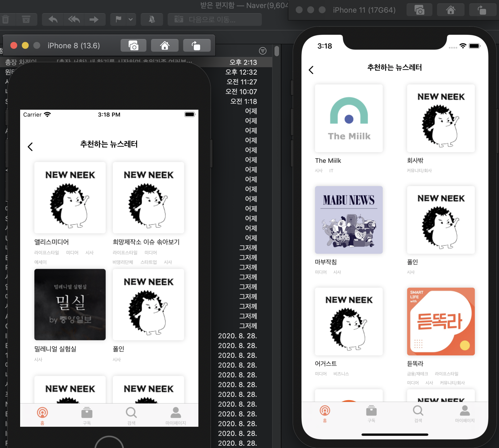Open the 밀레니얼 실험실 thumbnail on iPhone 8

click(x=70, y=304)
